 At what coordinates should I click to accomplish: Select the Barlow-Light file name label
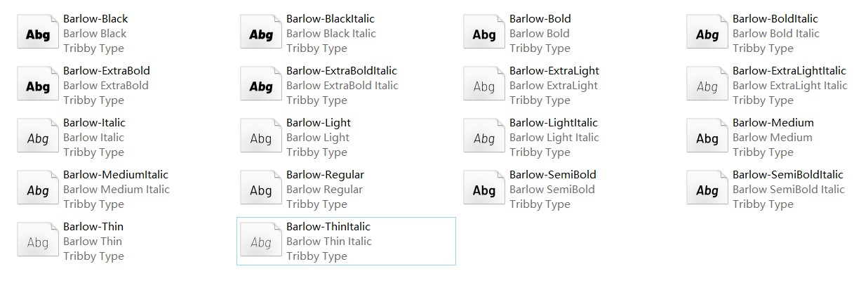(x=318, y=123)
